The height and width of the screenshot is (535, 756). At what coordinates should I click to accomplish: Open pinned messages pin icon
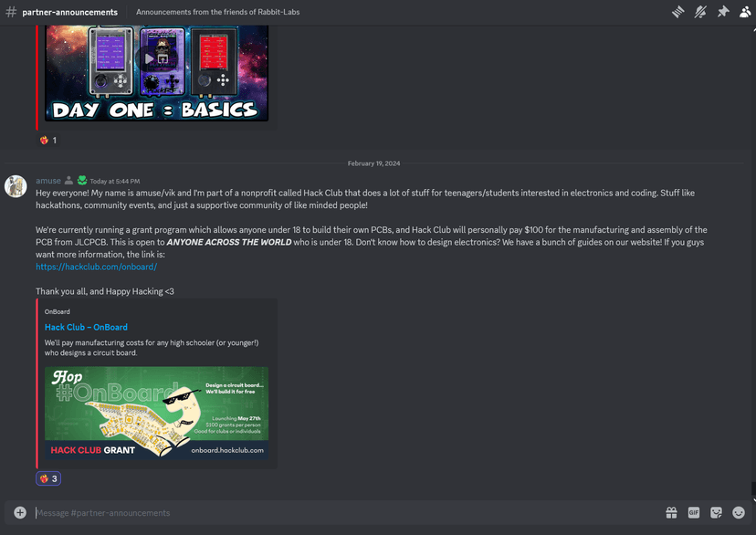coord(723,12)
